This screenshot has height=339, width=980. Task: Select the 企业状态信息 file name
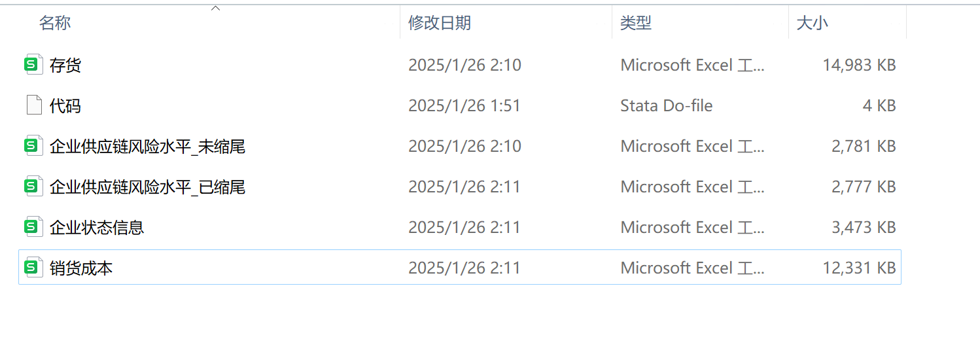[97, 227]
